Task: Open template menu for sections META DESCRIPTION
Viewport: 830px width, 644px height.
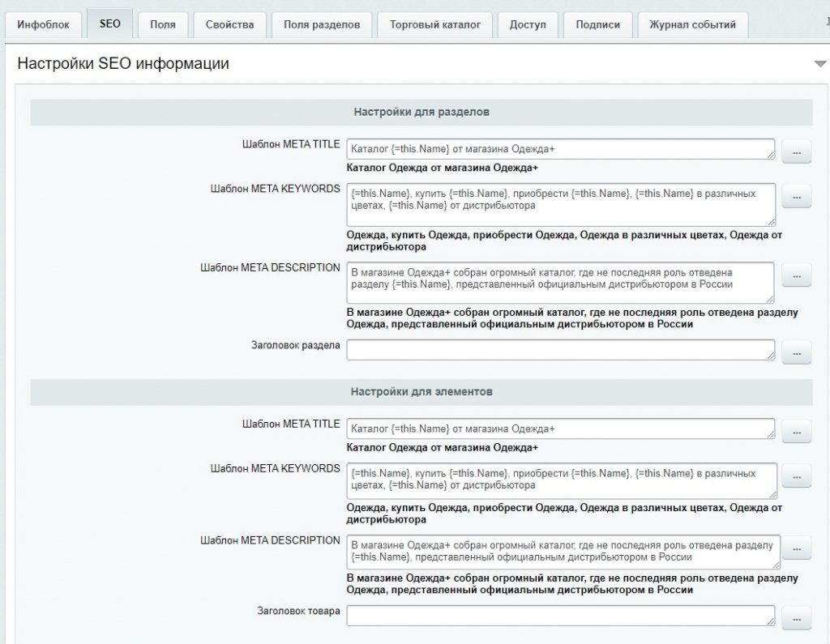Action: 797,275
